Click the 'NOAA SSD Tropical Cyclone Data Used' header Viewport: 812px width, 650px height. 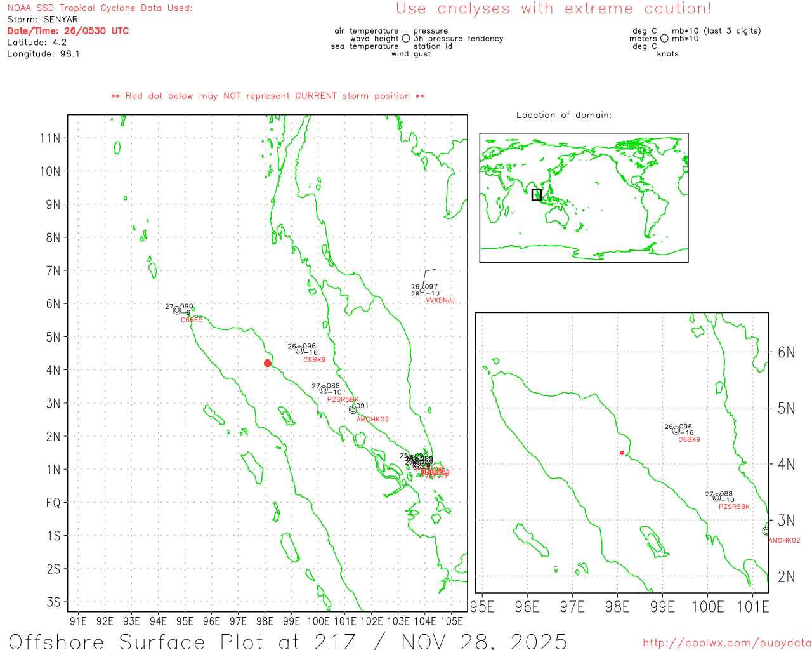[100, 8]
